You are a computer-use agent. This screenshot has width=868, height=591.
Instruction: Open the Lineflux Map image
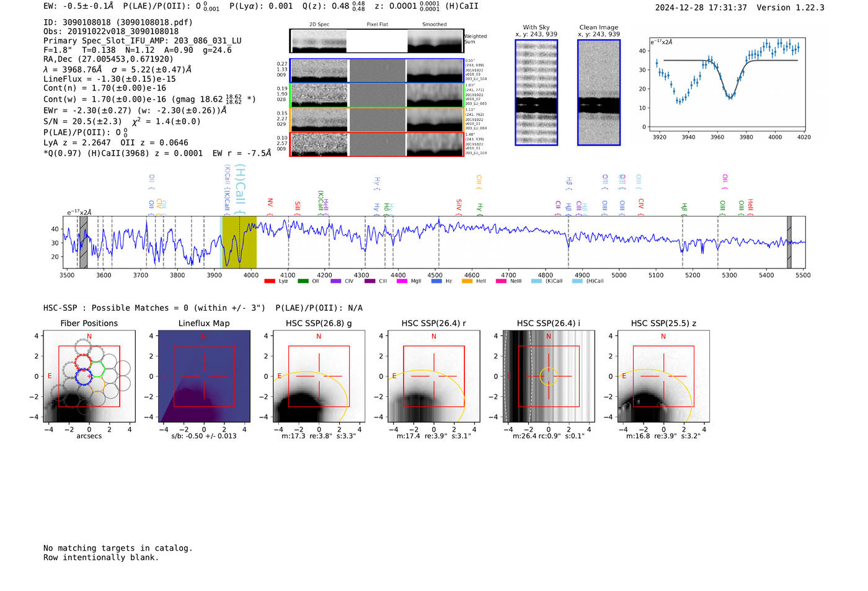(x=204, y=376)
